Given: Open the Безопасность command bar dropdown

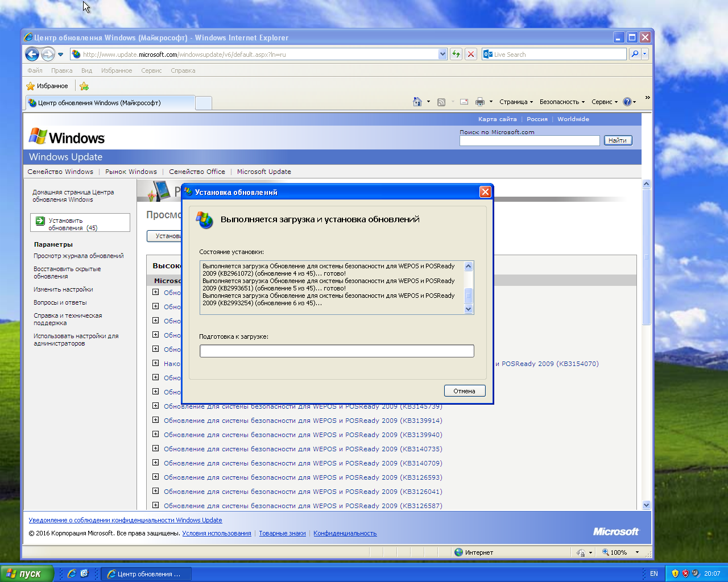Looking at the screenshot, I should [562, 102].
